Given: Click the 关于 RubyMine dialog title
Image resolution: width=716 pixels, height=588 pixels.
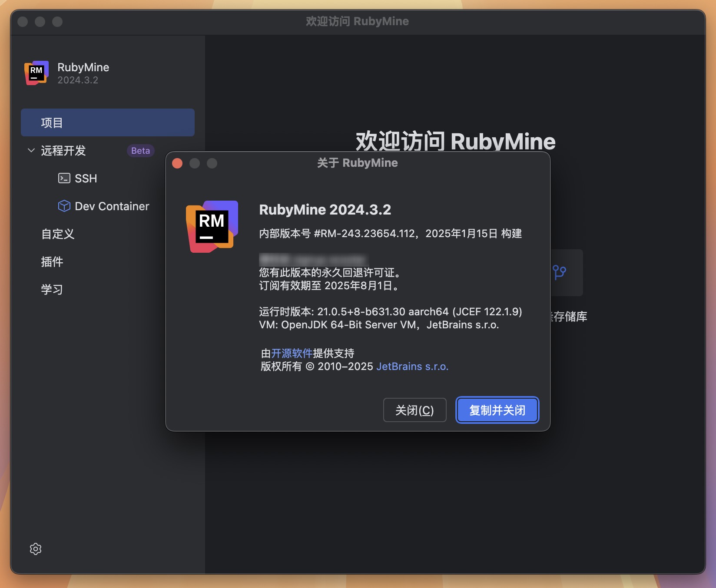Looking at the screenshot, I should point(358,163).
